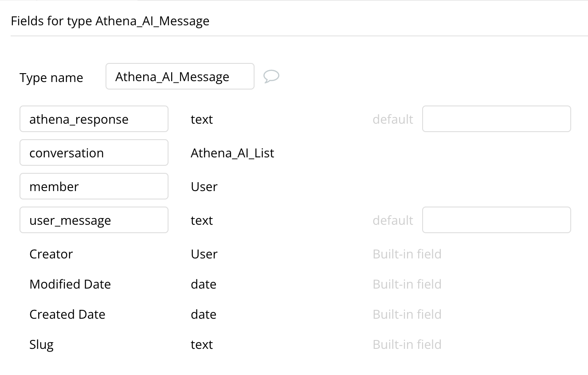The height and width of the screenshot is (375, 588).
Task: Select the Slug built-in field
Action: (x=41, y=344)
